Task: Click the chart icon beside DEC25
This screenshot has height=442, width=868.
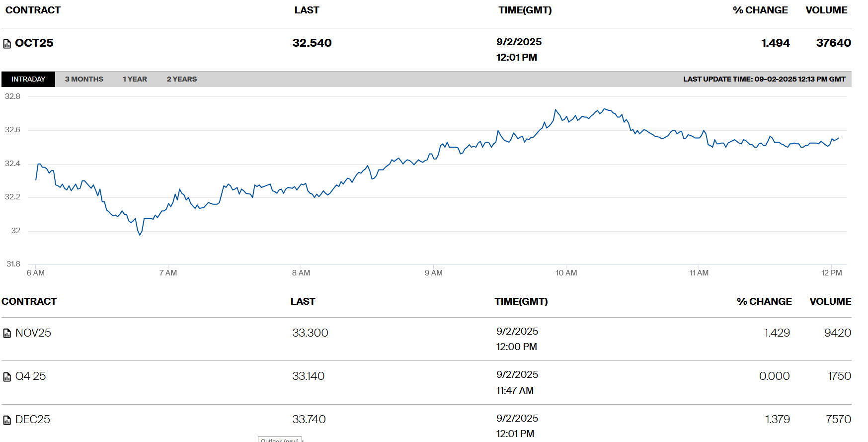Action: click(7, 420)
